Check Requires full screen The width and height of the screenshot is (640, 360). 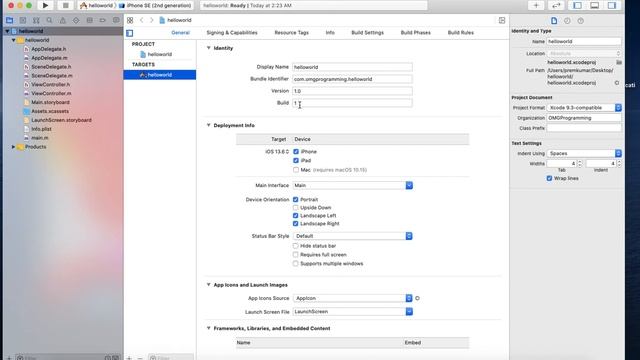point(296,255)
